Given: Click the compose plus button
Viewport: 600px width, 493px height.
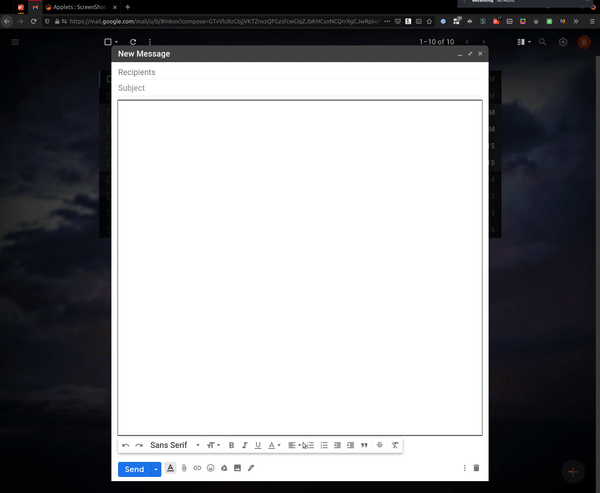Looking at the screenshot, I should coord(573,472).
